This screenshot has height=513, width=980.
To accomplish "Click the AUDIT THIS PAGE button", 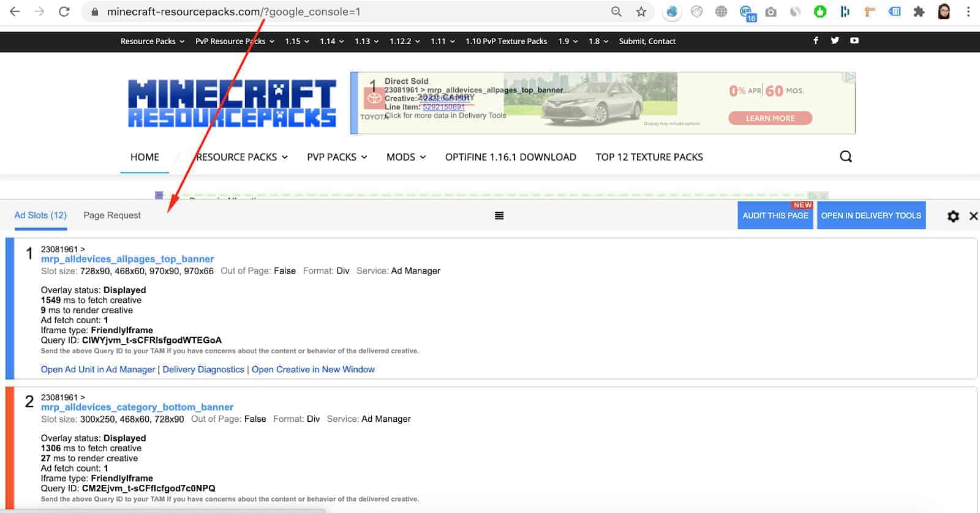I will tap(775, 215).
